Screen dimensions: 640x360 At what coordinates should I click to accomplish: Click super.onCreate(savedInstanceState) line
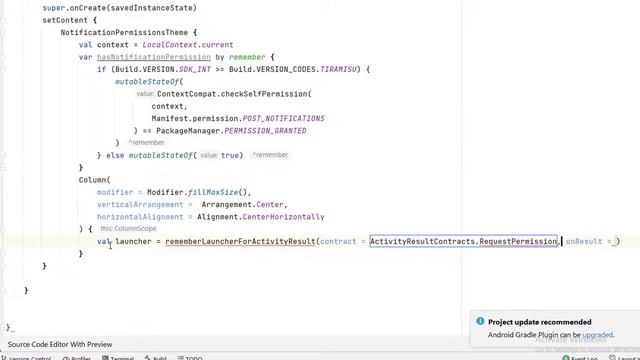120,8
